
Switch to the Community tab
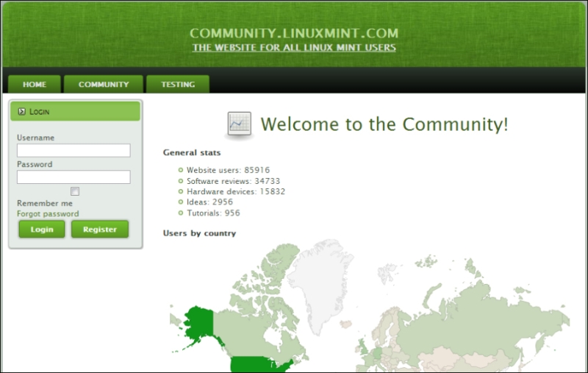(x=104, y=84)
